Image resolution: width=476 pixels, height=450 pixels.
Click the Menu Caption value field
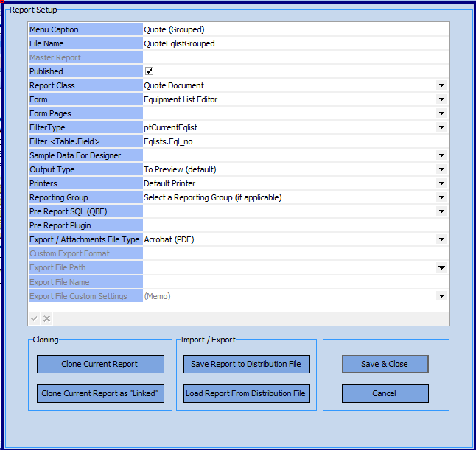pyautogui.click(x=295, y=29)
